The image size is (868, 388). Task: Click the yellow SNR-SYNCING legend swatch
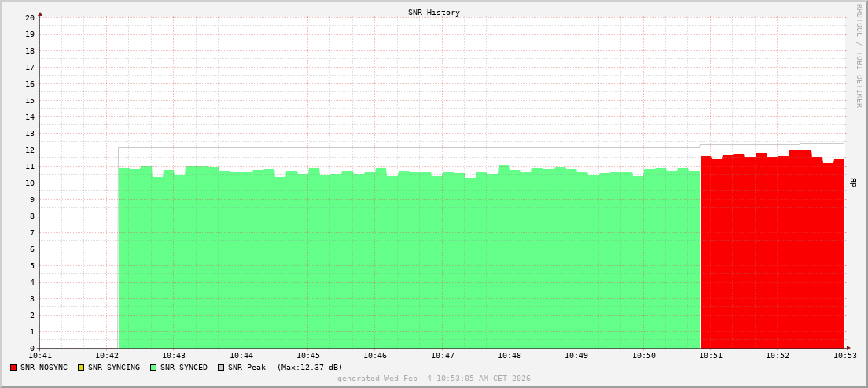click(80, 368)
